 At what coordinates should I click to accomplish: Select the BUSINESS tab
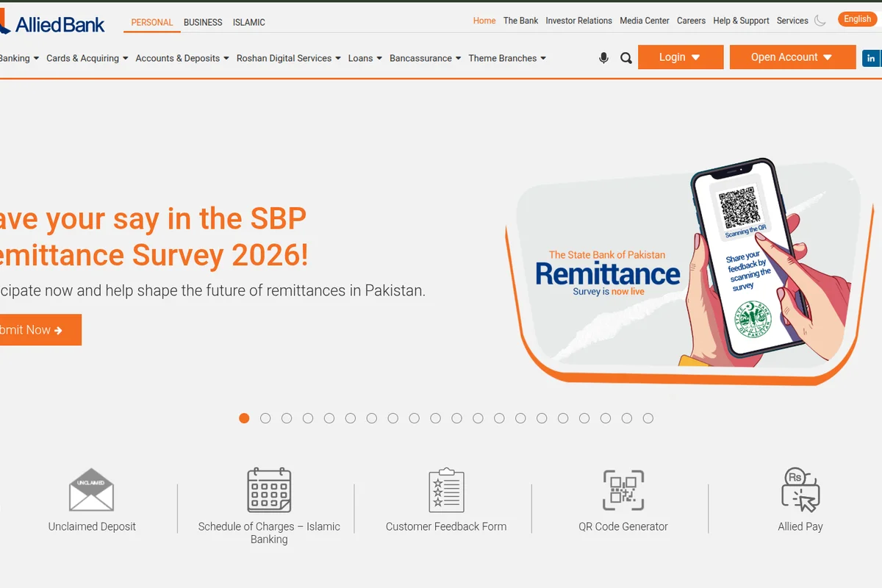pyautogui.click(x=203, y=22)
